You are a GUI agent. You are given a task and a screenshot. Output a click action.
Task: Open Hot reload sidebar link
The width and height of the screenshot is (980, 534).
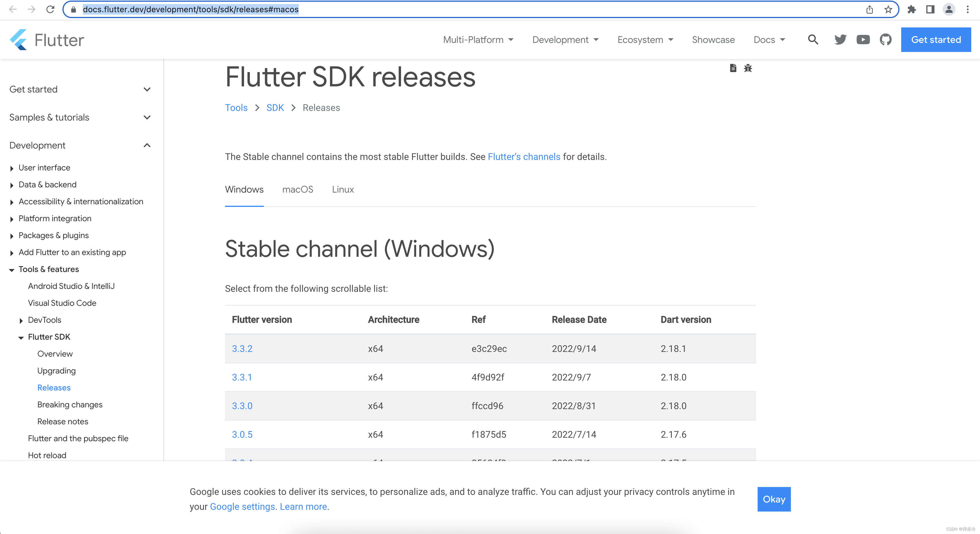tap(47, 455)
